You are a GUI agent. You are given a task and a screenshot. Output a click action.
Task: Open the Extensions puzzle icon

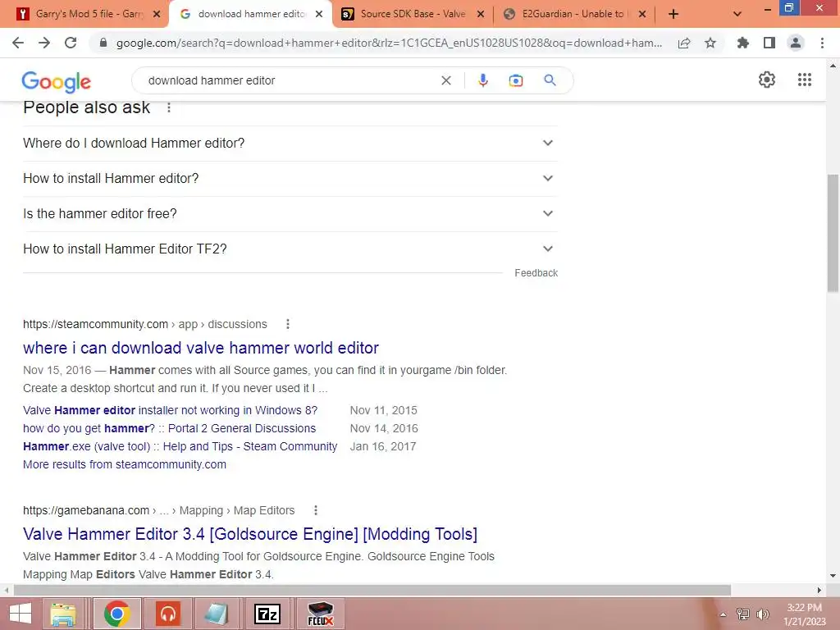(743, 43)
